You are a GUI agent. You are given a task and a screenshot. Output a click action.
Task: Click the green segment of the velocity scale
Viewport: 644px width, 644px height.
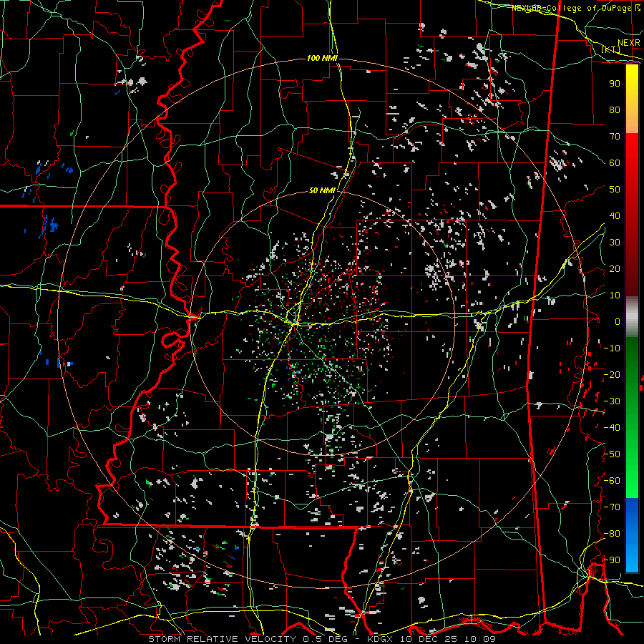coord(632,418)
